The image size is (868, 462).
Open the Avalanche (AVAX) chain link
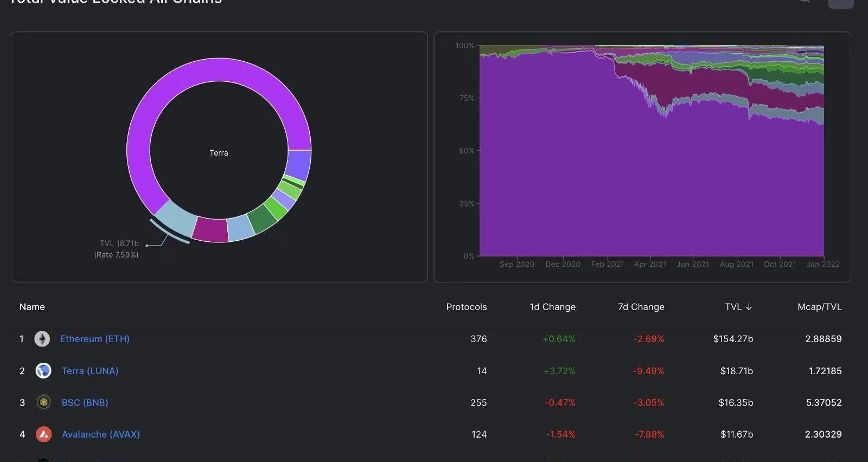point(101,434)
